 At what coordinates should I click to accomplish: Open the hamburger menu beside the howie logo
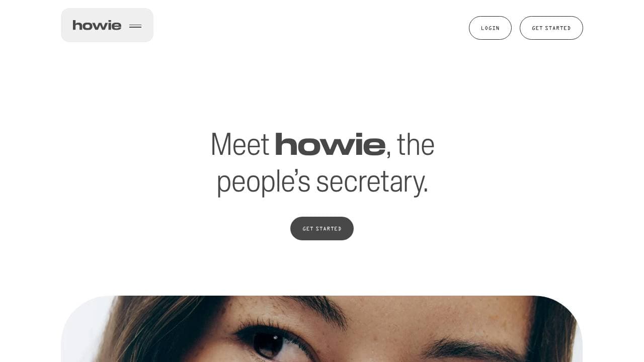(135, 26)
